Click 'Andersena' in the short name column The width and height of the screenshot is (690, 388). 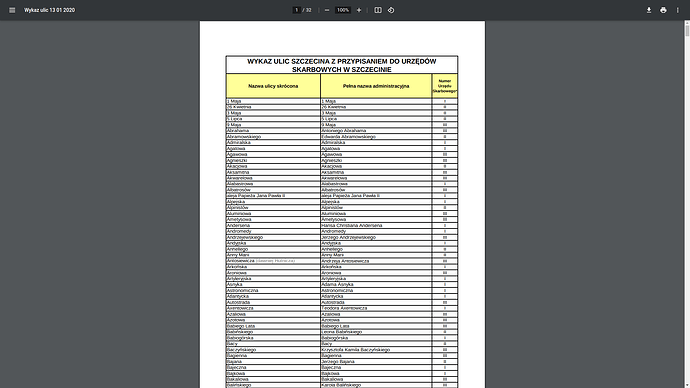239,226
